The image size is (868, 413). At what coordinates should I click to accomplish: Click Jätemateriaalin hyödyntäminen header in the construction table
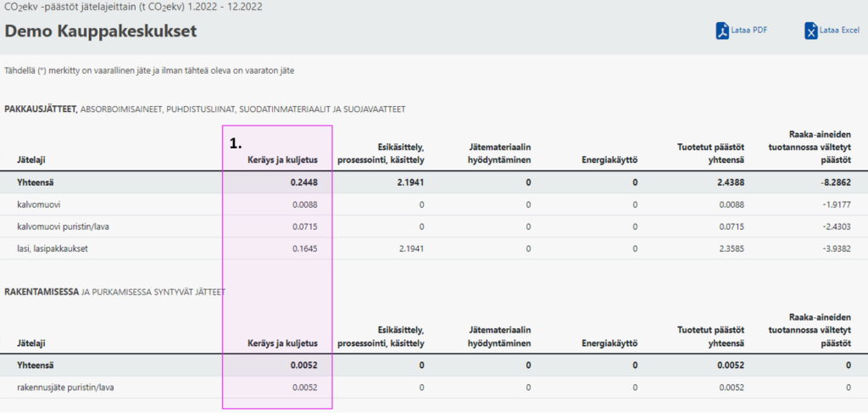(x=499, y=337)
